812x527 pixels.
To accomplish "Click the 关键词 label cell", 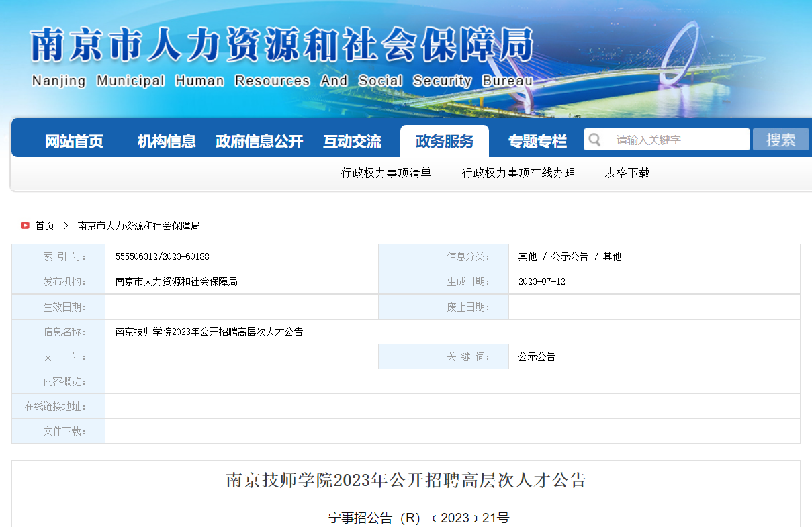I will [444, 356].
